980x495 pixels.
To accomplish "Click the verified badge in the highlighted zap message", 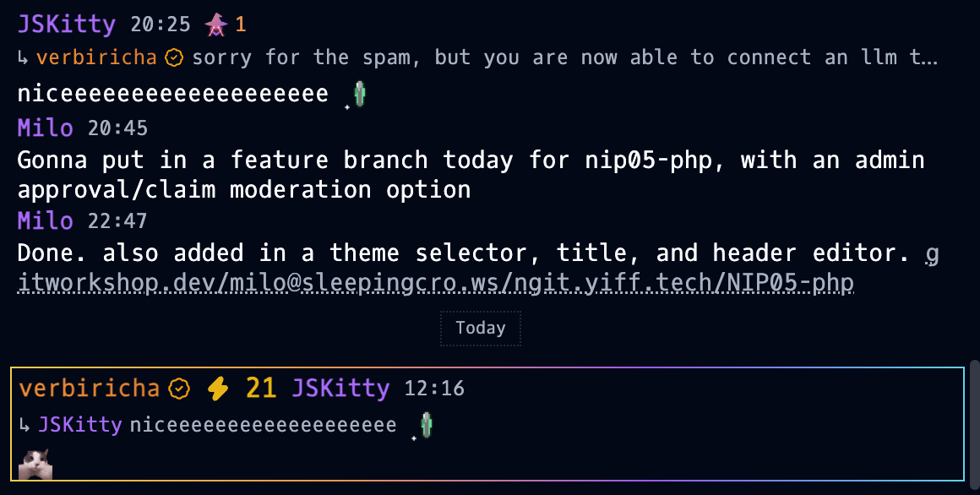I will click(x=179, y=389).
